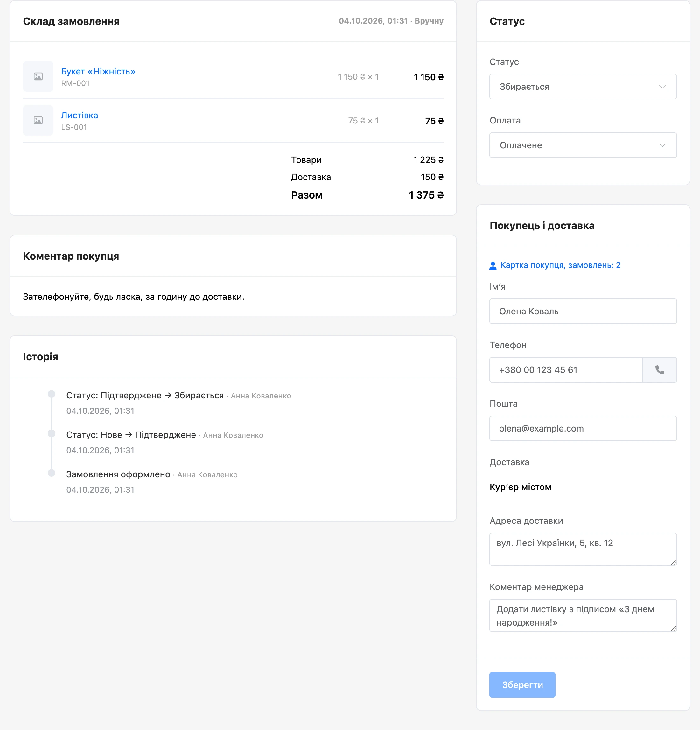Open the Букет «Ніжність» product link
This screenshot has height=730, width=700.
98,72
